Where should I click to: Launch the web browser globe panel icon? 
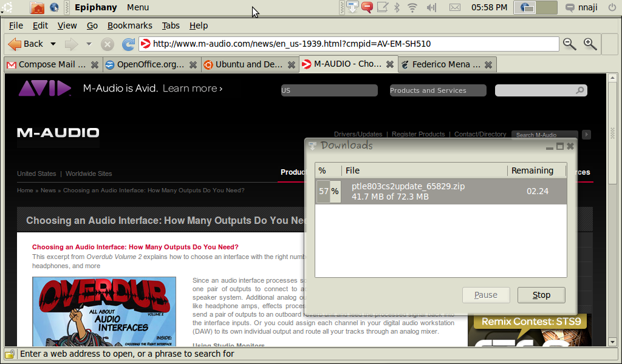pyautogui.click(x=54, y=7)
